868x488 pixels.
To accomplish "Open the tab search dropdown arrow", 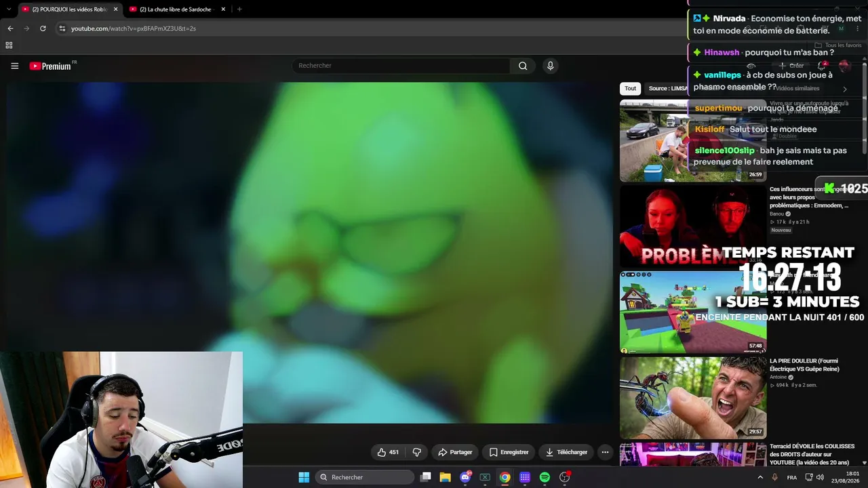I will coord(8,9).
